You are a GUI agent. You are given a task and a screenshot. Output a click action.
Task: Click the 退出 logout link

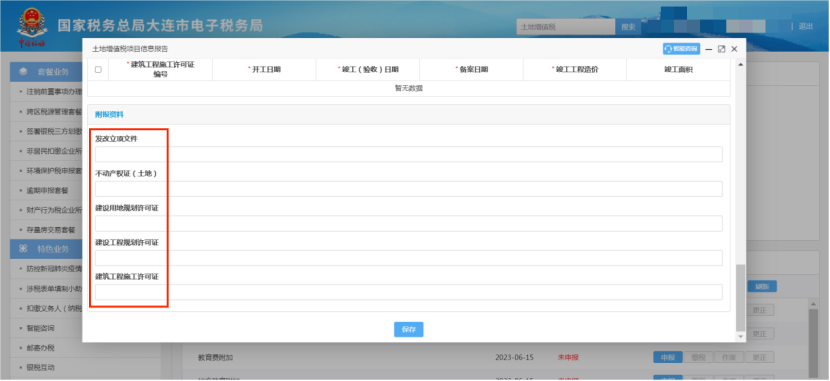click(805, 26)
